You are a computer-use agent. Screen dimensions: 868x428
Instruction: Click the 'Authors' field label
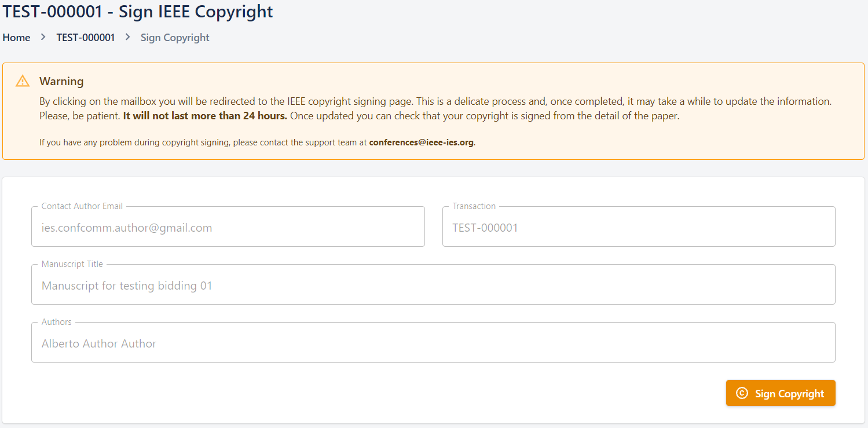pyautogui.click(x=57, y=322)
